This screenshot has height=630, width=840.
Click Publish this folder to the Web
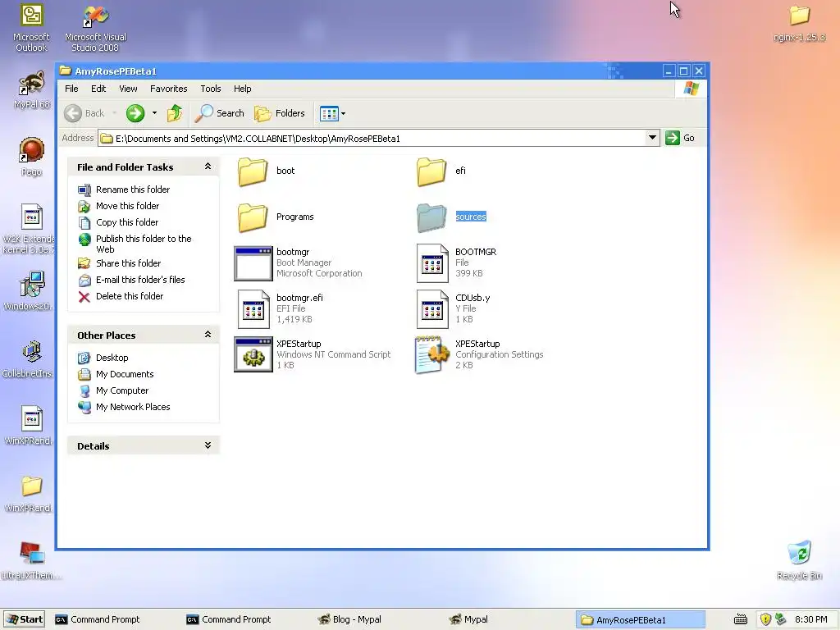pyautogui.click(x=144, y=244)
